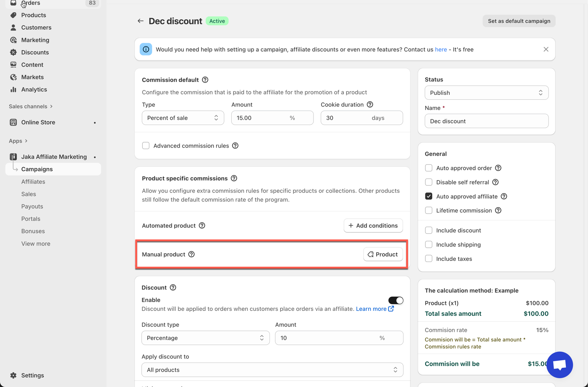
Task: Click help icon beside Cookie duration
Action: coord(370,104)
